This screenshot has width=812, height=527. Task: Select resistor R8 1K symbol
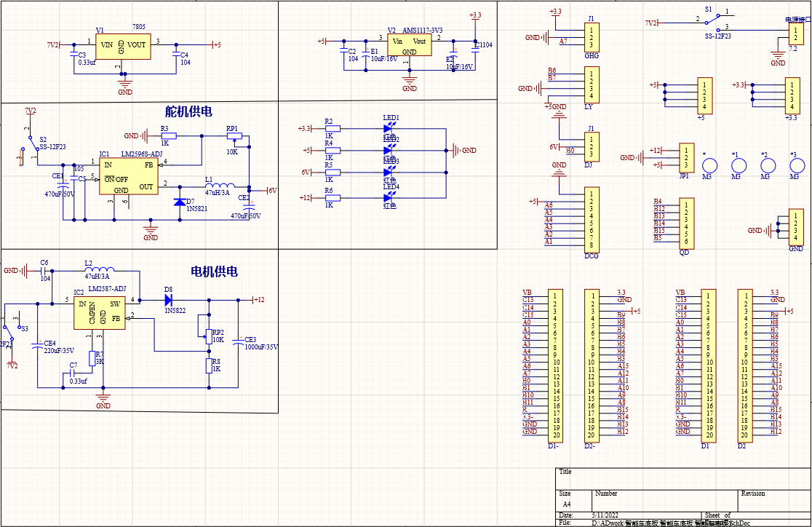pos(210,366)
